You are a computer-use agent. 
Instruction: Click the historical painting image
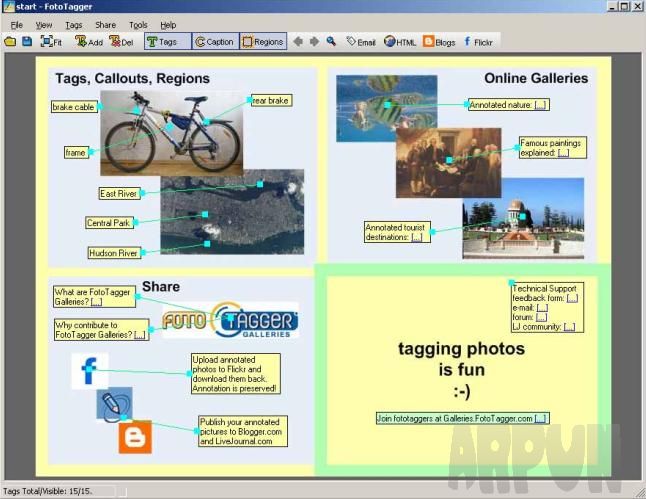[x=449, y=163]
